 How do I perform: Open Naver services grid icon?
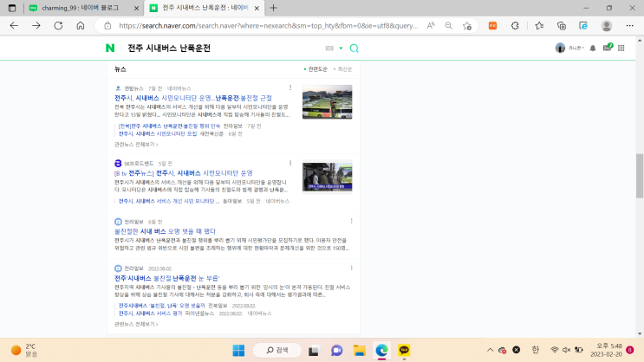[x=621, y=48]
